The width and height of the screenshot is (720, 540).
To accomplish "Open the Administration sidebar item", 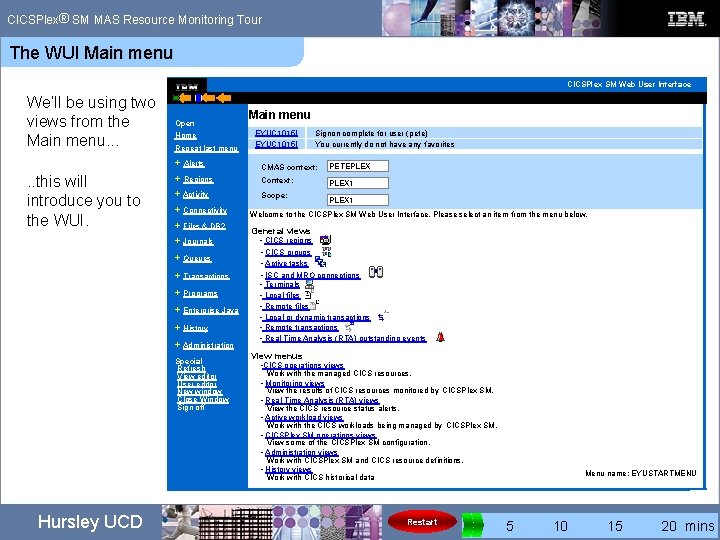I will pyautogui.click(x=208, y=345).
